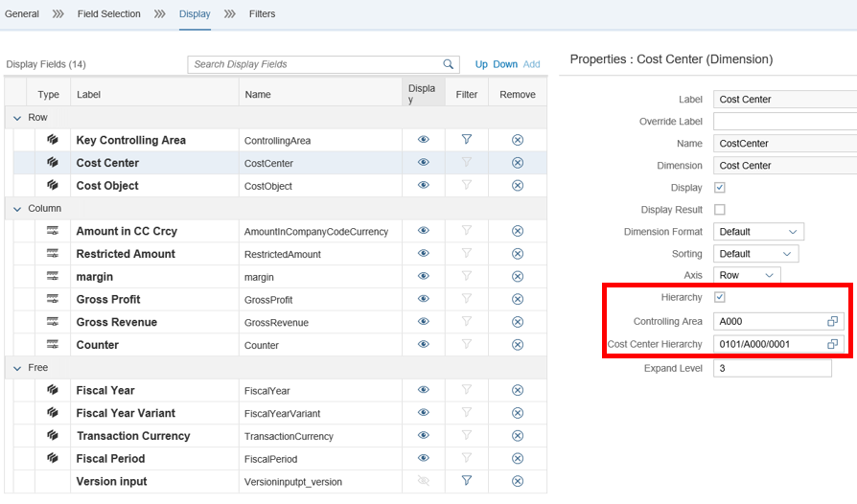Toggle visibility of Fiscal Period
This screenshot has height=504, width=857.
[x=424, y=458]
